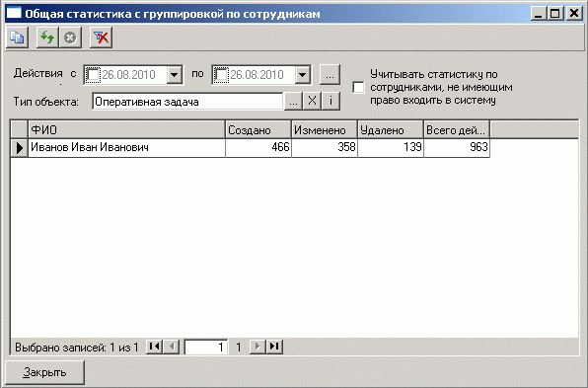Screen dimensions: 588x388
Task: Enable the end date checkbox after 'по'
Action: click(x=221, y=75)
